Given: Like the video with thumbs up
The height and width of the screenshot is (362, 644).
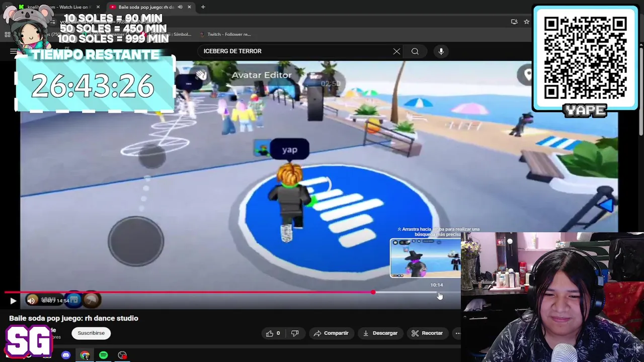Looking at the screenshot, I should 273,333.
